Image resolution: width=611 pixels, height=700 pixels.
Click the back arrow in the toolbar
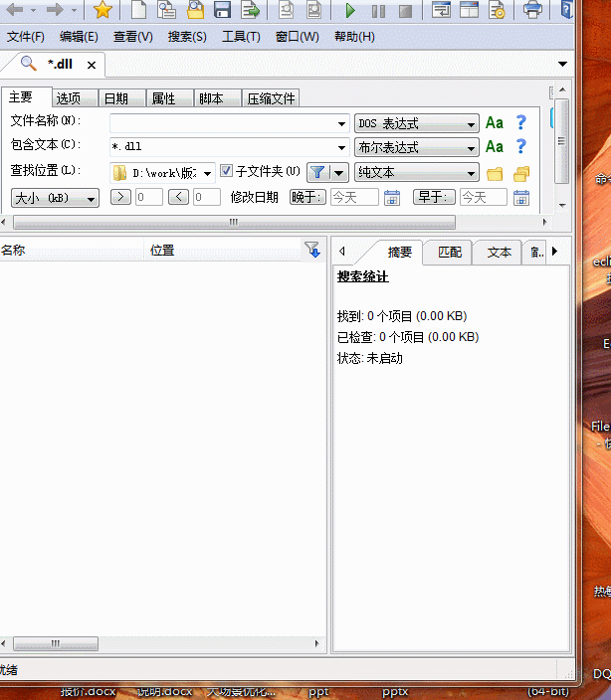[15, 10]
